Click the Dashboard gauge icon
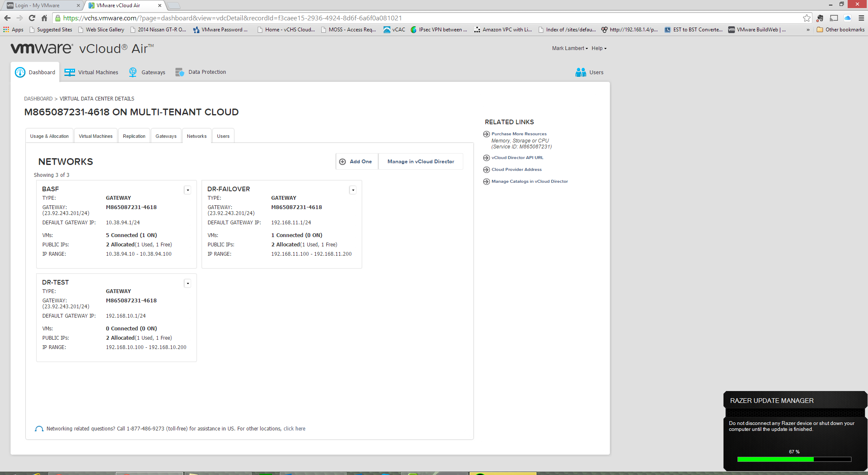Image resolution: width=868 pixels, height=475 pixels. click(x=20, y=72)
